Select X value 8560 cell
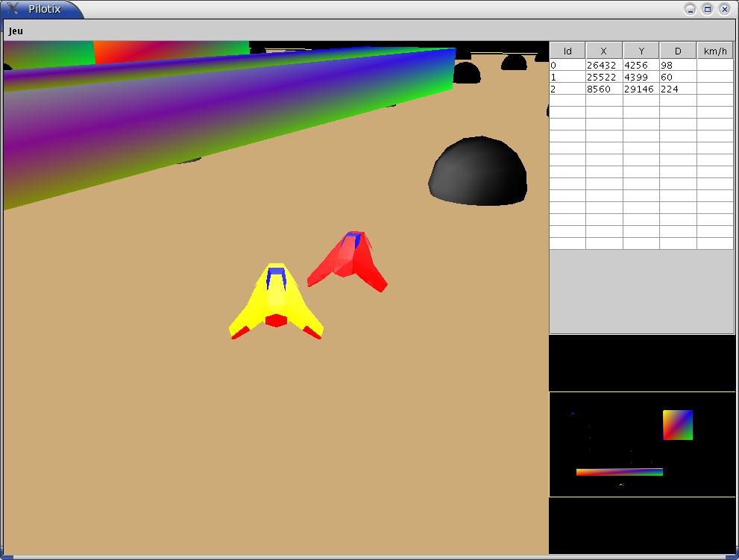Image resolution: width=739 pixels, height=560 pixels. coord(604,89)
